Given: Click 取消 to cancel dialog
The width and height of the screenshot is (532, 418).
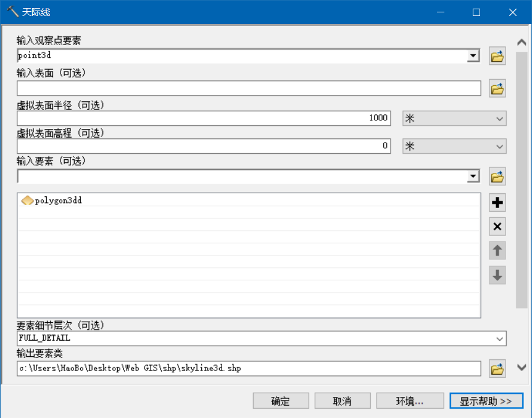Looking at the screenshot, I should (343, 401).
